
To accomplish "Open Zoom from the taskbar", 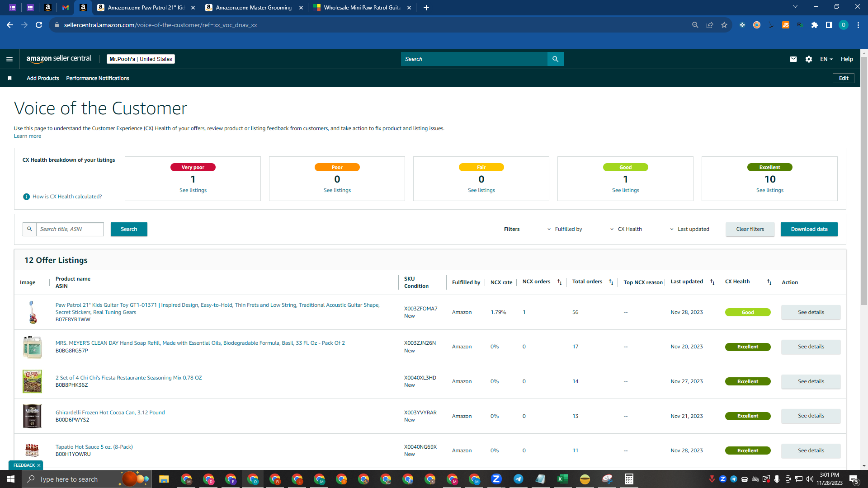I will tap(496, 479).
